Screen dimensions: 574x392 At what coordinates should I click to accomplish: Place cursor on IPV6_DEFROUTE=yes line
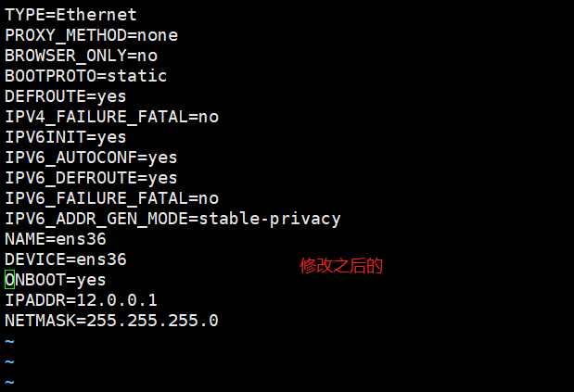pos(91,178)
